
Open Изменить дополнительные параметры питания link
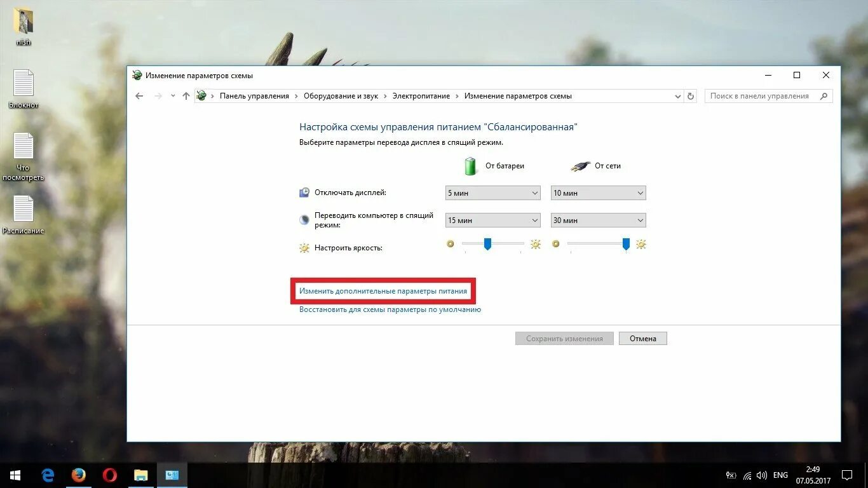tap(383, 291)
